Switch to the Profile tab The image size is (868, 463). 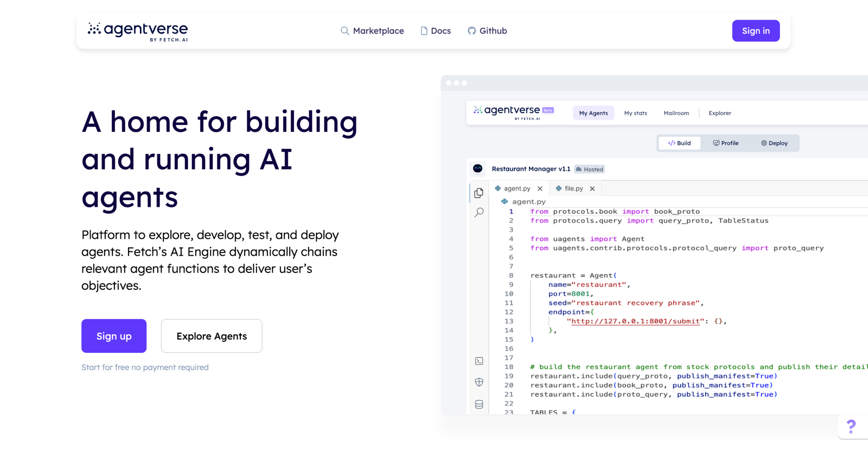pyautogui.click(x=726, y=143)
